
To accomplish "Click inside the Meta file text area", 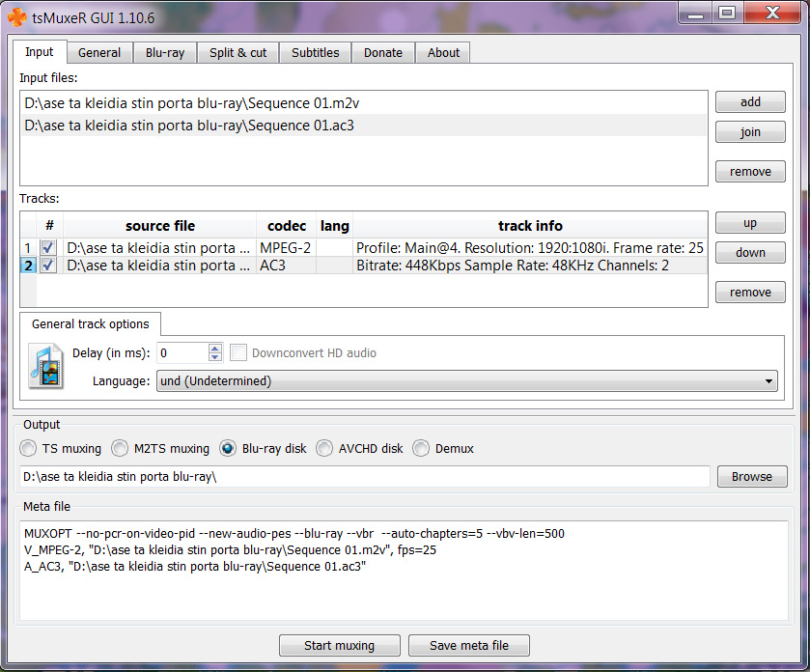I will (x=404, y=571).
